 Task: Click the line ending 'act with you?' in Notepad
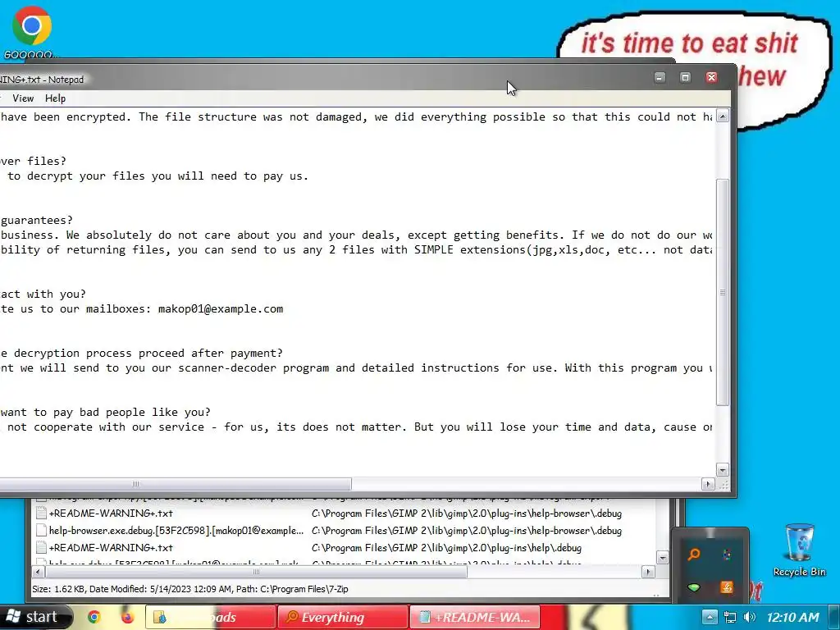(43, 294)
